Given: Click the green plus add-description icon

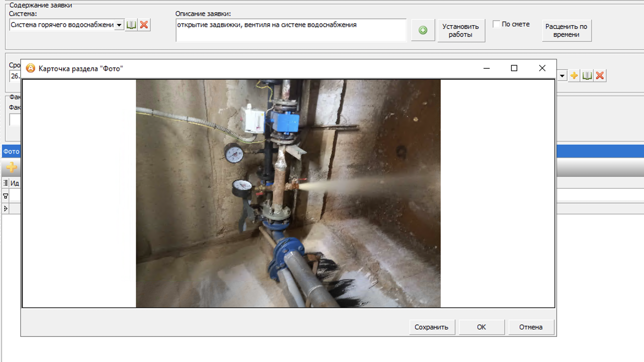Looking at the screenshot, I should [x=423, y=30].
